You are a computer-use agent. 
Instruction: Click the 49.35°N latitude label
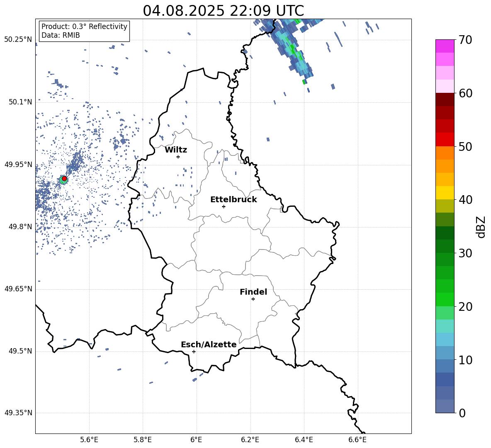point(18,413)
